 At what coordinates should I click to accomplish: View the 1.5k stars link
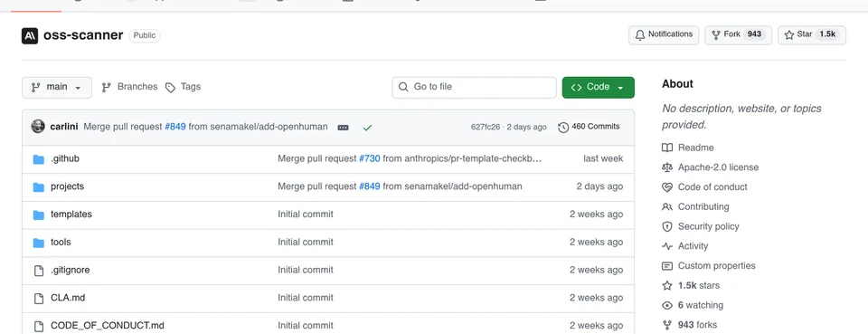point(692,286)
